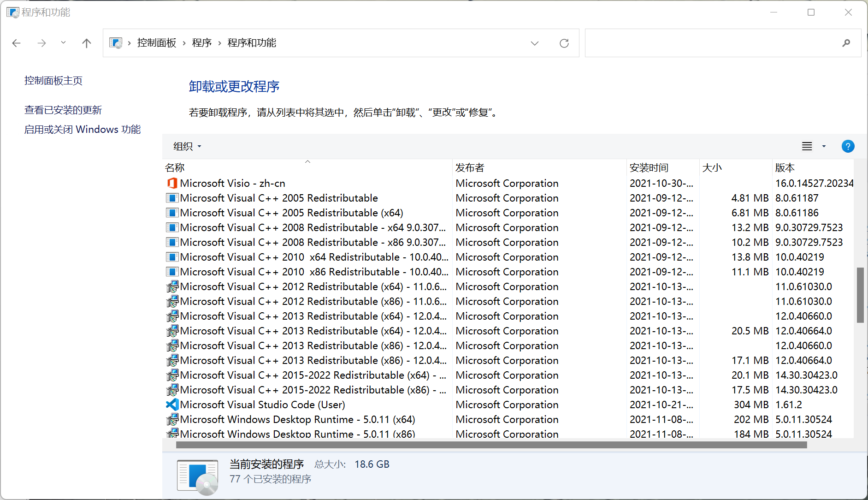Open 启用或关闭 Windows 功能 link

pyautogui.click(x=83, y=130)
